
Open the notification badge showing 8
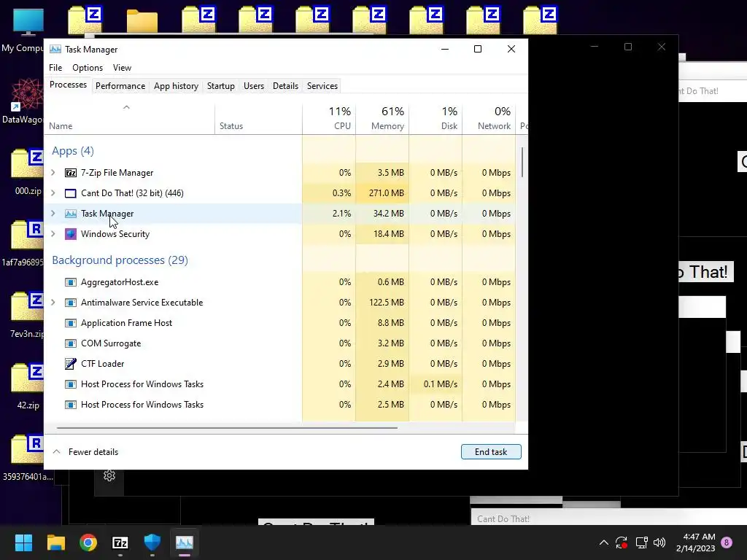(727, 542)
